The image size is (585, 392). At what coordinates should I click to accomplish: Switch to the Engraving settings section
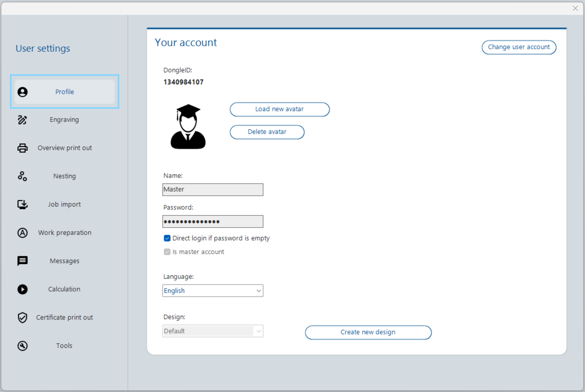point(64,119)
